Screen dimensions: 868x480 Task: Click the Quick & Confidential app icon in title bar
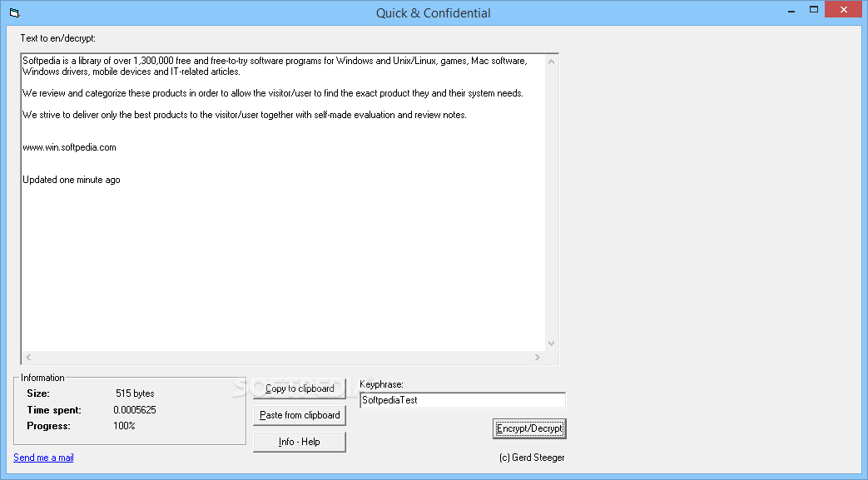coord(14,12)
